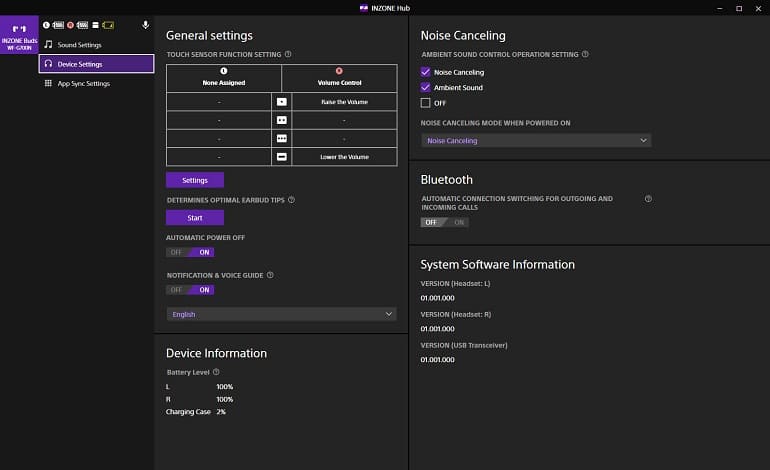Click the yellow charging case battery icon
The height and width of the screenshot is (470, 770).
tap(108, 25)
